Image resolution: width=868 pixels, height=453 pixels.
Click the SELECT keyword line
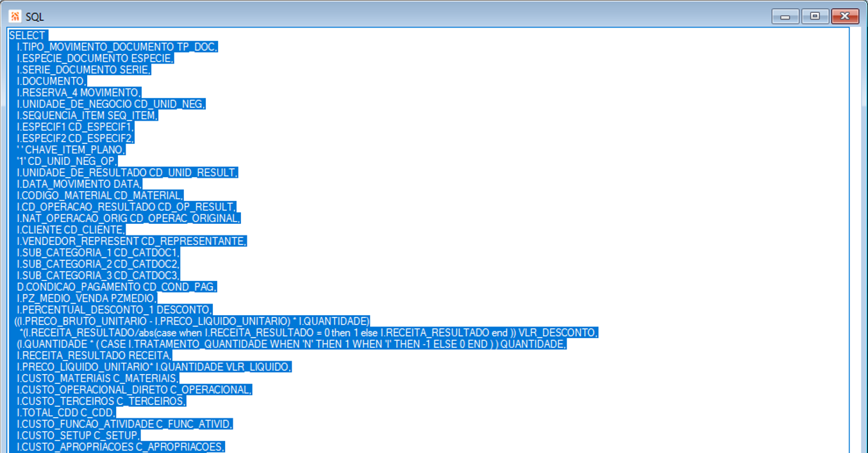pos(28,35)
